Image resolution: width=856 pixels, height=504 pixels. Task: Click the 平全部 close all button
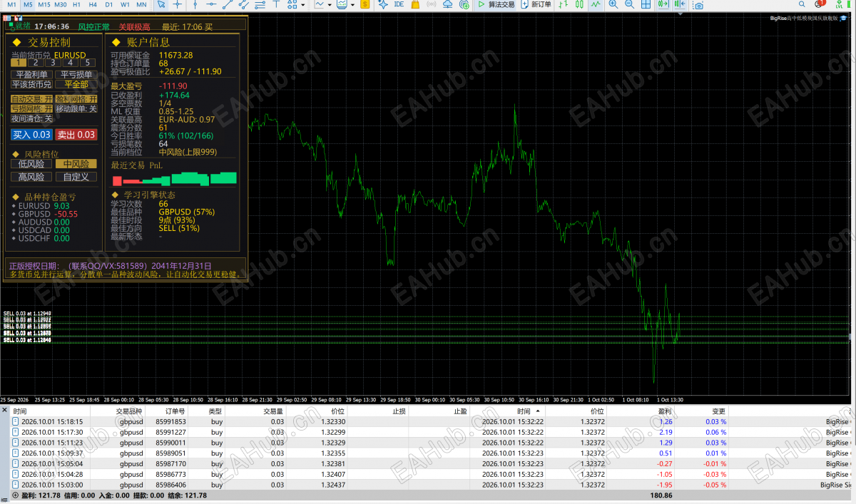pyautogui.click(x=76, y=84)
